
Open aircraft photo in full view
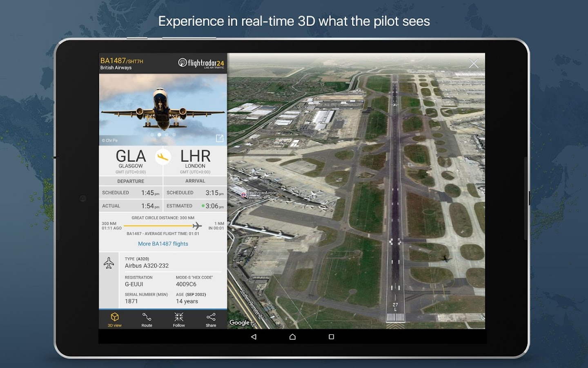coord(220,138)
